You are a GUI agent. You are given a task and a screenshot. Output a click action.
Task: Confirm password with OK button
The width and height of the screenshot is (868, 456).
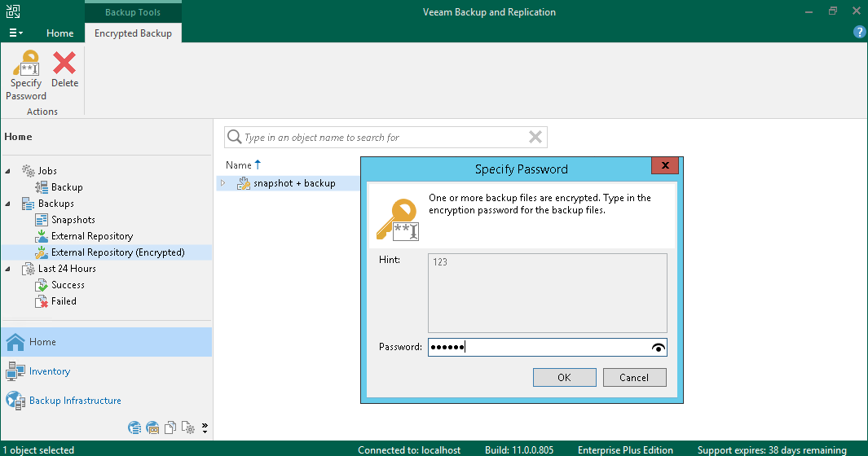click(565, 377)
